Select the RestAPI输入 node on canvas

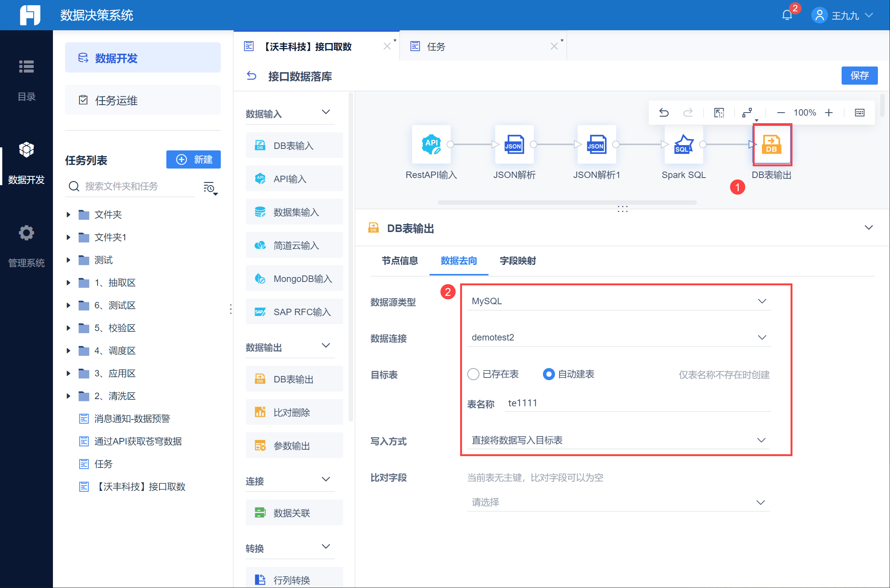coord(431,144)
